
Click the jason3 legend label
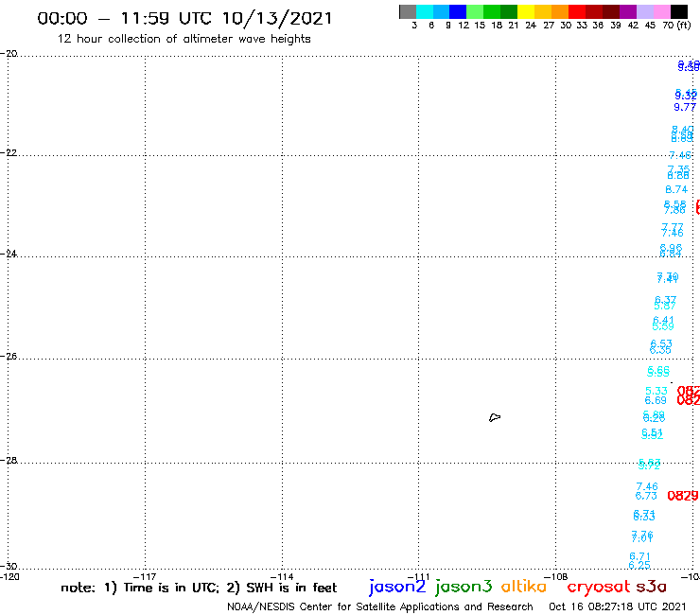(x=464, y=587)
